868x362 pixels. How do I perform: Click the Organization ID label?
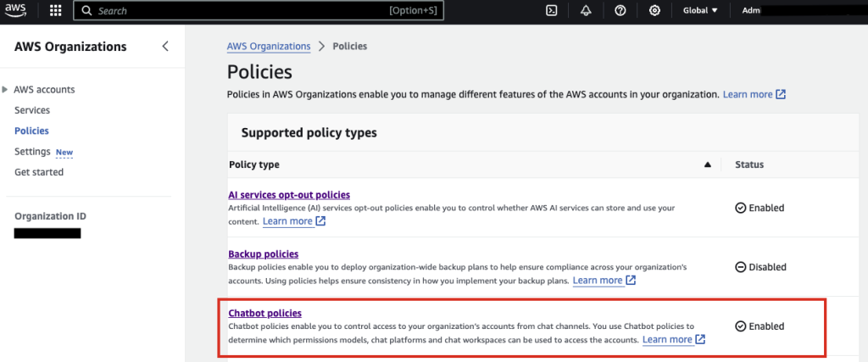tap(50, 216)
